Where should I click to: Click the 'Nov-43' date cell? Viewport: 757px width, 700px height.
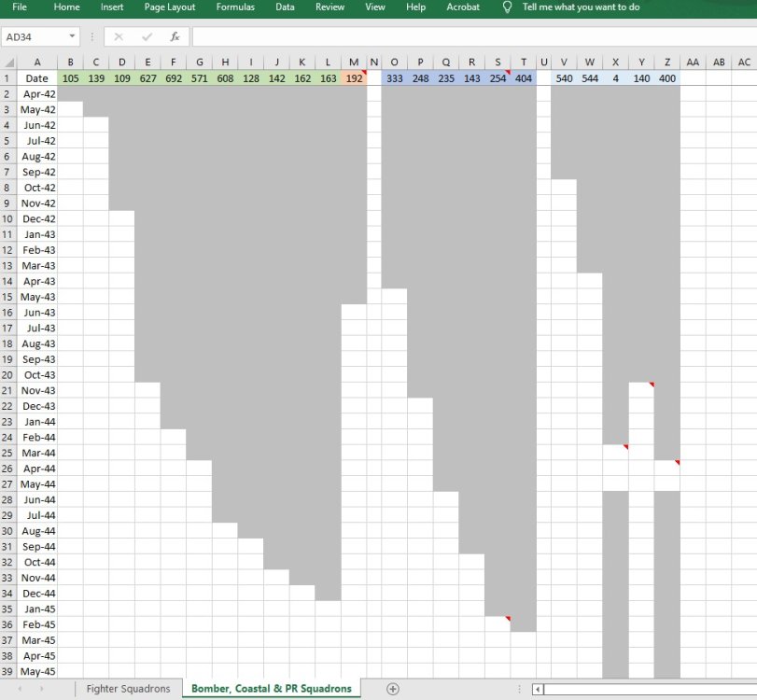[36, 390]
